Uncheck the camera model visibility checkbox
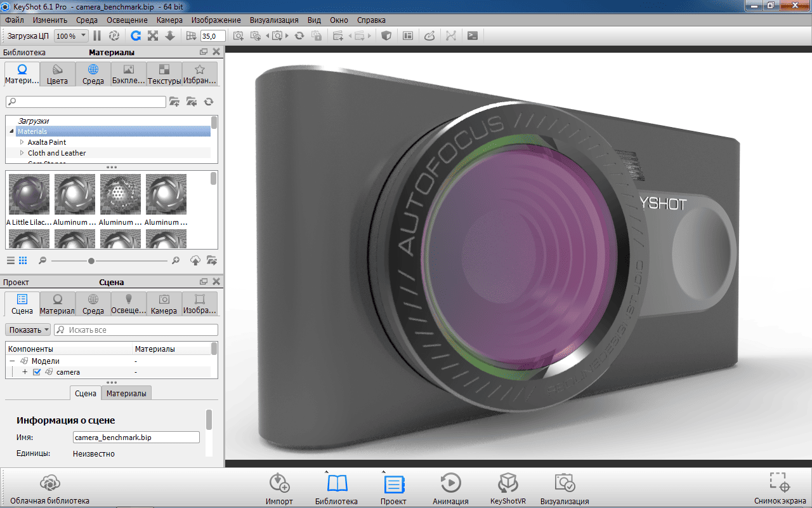 point(37,372)
